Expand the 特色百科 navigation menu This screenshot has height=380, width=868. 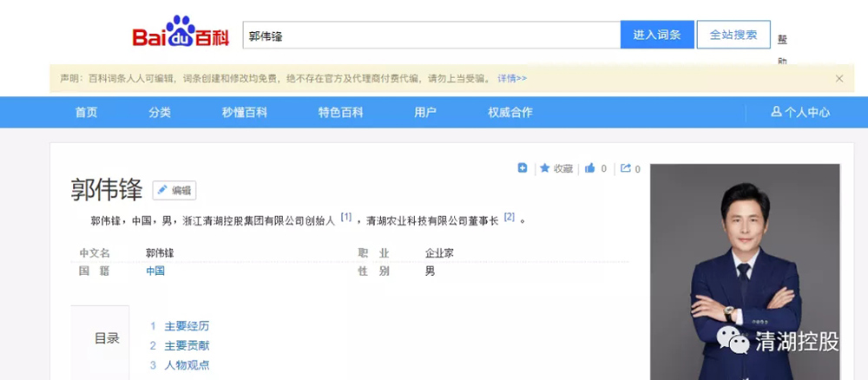tap(340, 112)
